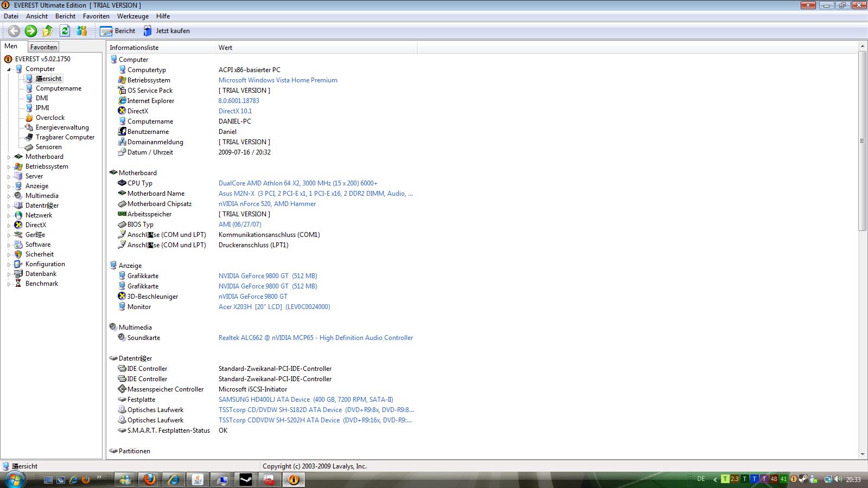Select the EVEREST v5.02.1750 root tree item
The height and width of the screenshot is (488, 868).
click(42, 59)
